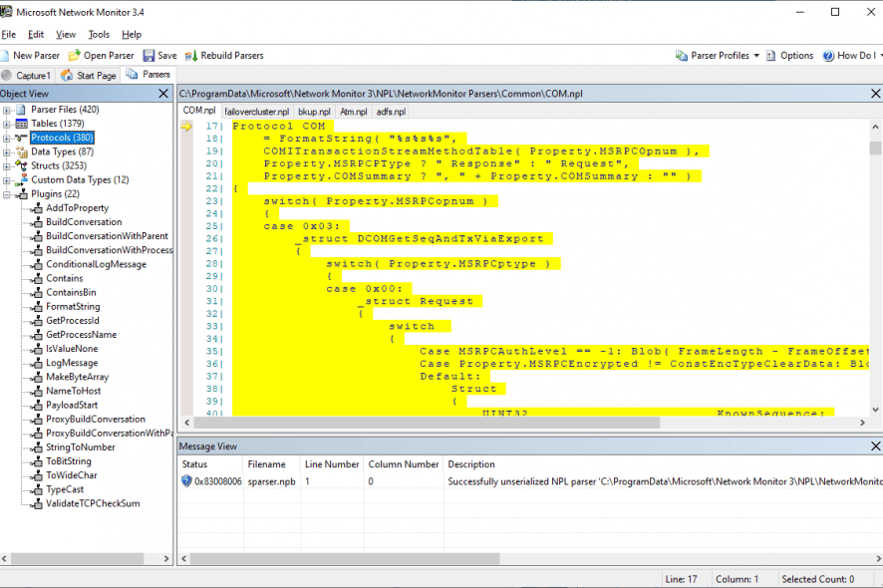Click the BuildConversation plugin icon

(x=37, y=222)
